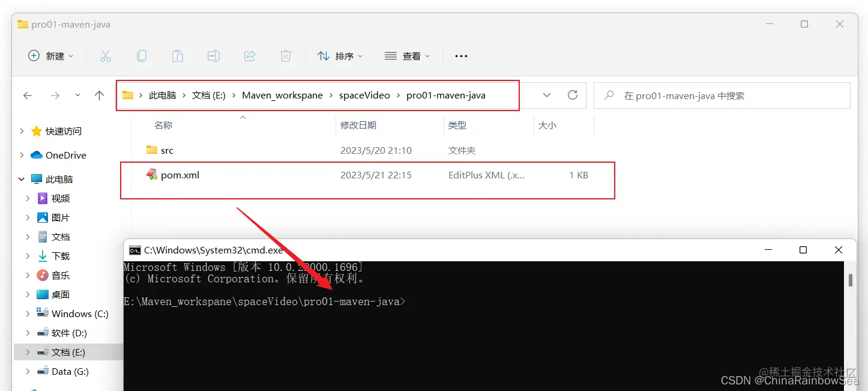Rename the selected item via rename icon
This screenshot has width=868, height=391.
point(214,55)
